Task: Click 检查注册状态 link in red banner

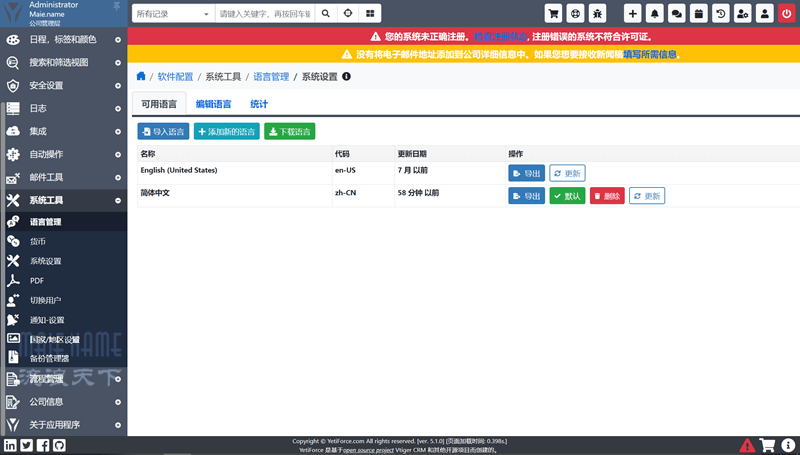Action: click(x=501, y=37)
